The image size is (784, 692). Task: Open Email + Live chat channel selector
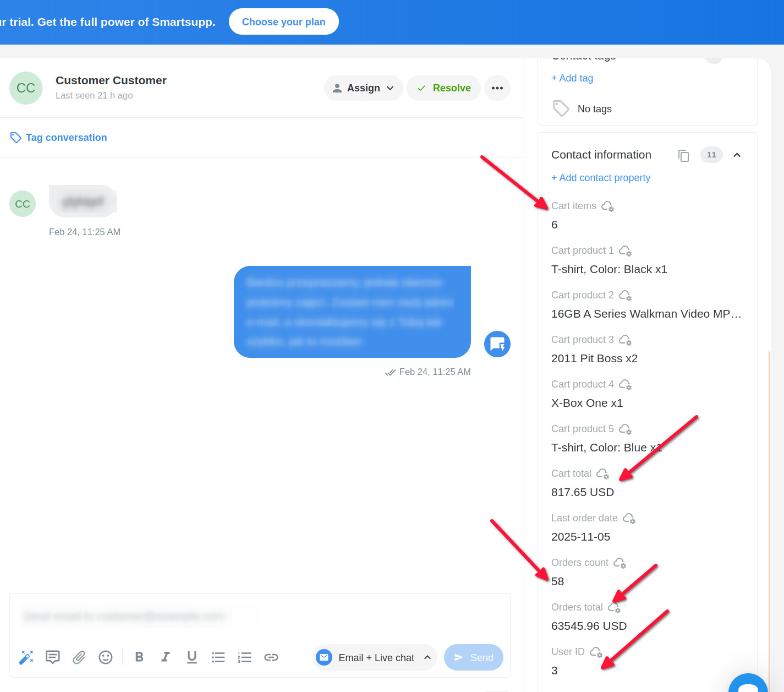tap(375, 658)
